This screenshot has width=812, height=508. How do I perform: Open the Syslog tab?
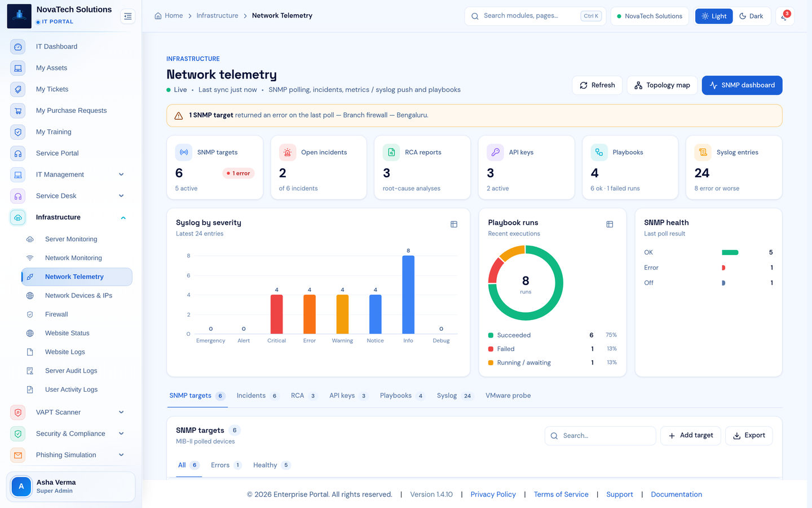pyautogui.click(x=454, y=396)
